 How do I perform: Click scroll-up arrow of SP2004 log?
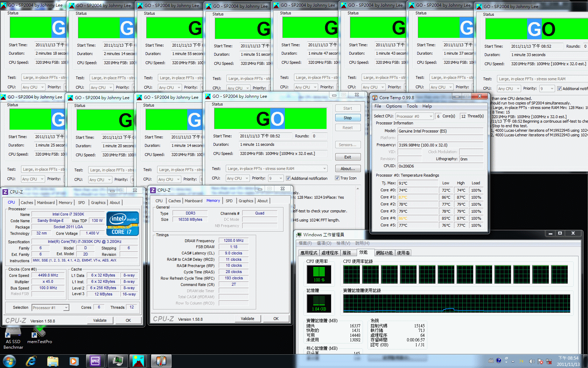point(358,189)
